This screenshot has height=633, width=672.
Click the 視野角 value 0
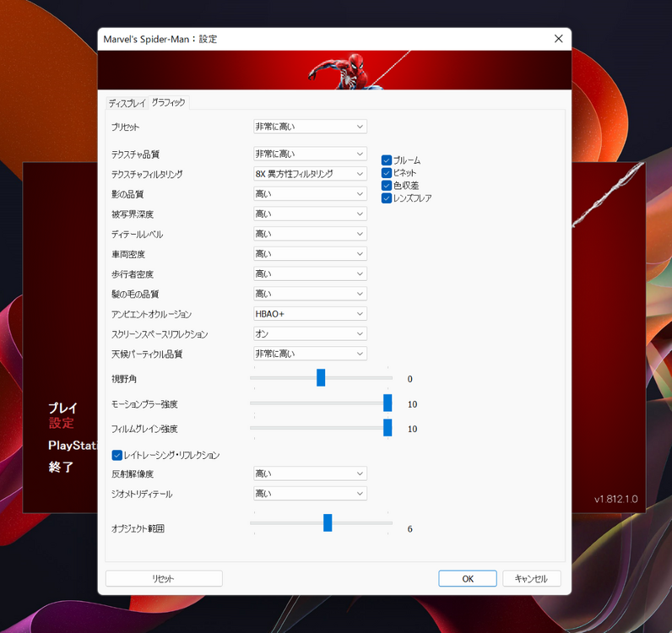[x=410, y=379]
